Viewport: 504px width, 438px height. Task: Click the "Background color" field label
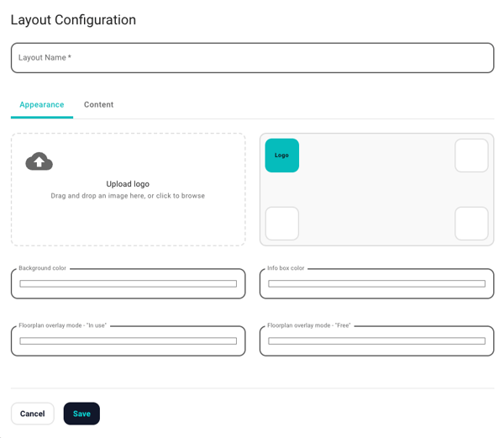pyautogui.click(x=42, y=268)
